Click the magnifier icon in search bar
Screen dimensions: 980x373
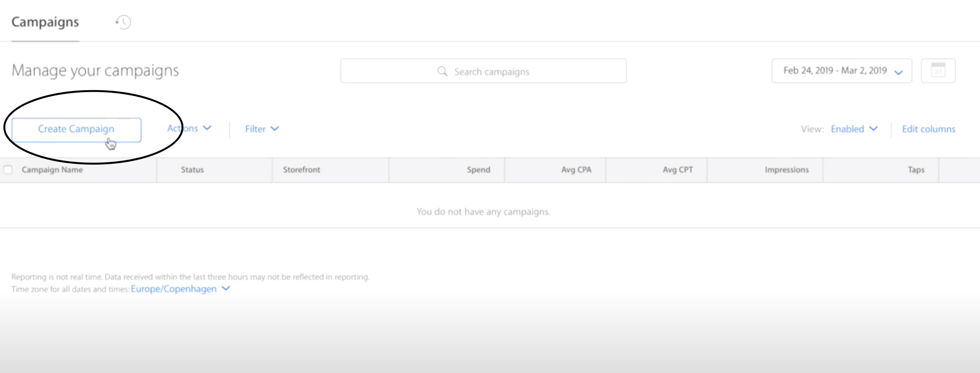point(442,71)
